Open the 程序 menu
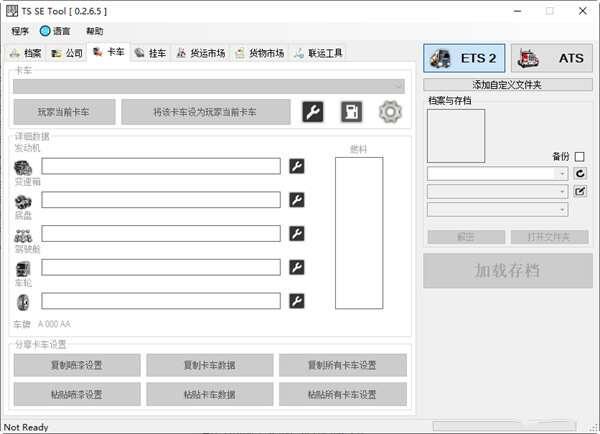Image resolution: width=600 pixels, height=434 pixels. [20, 31]
